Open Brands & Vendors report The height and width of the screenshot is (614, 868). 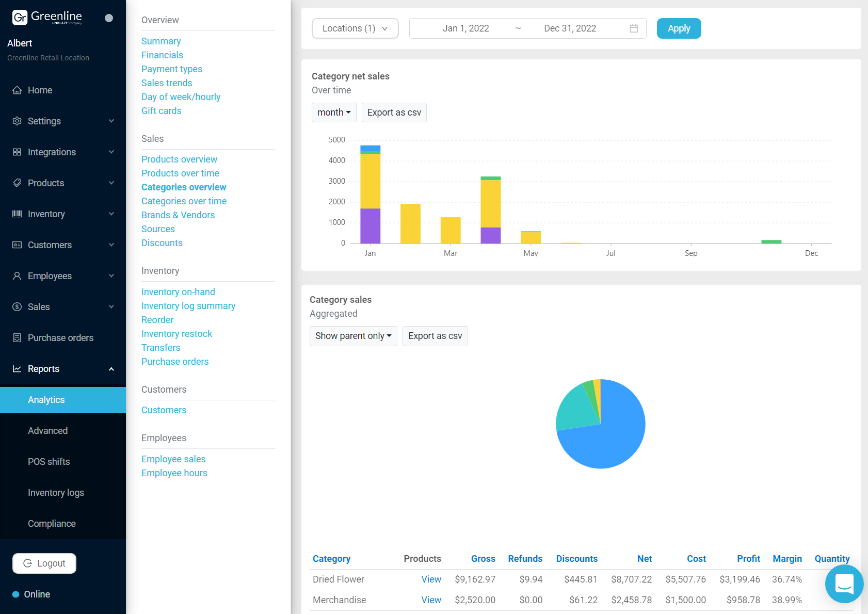click(178, 215)
